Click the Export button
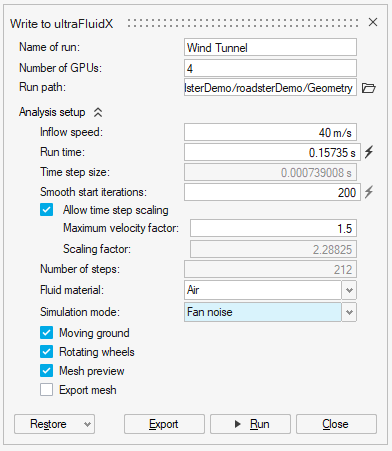The image size is (392, 451). click(164, 424)
